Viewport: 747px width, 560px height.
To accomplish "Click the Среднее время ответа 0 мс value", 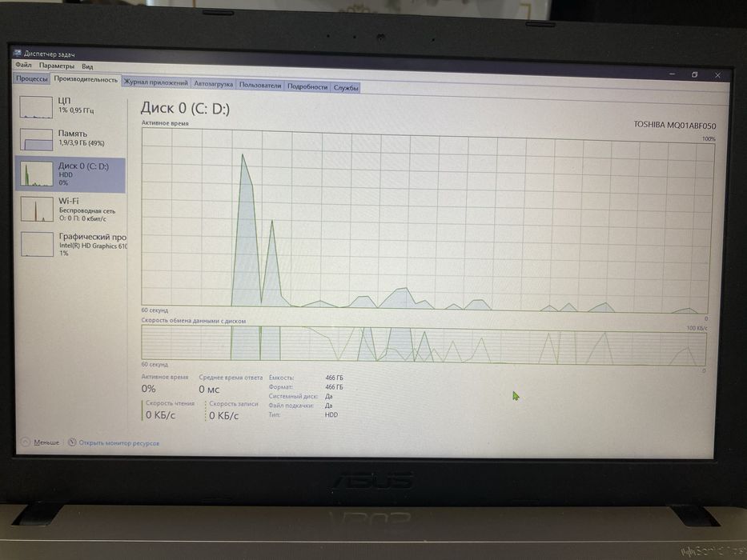I will pyautogui.click(x=209, y=390).
